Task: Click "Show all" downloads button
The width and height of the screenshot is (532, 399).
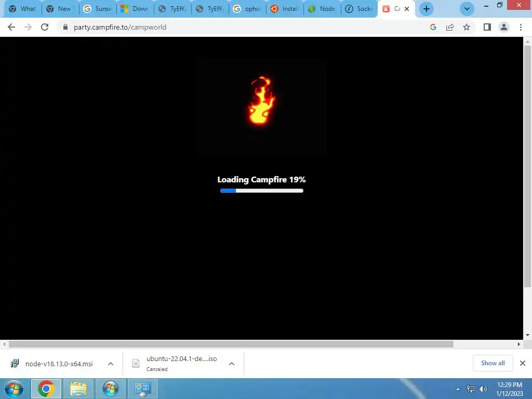Action: (x=493, y=363)
